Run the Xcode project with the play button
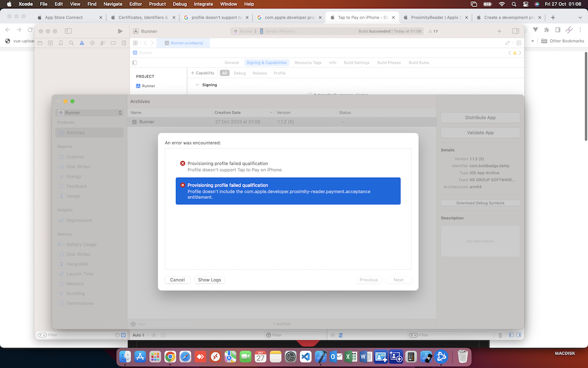Viewport: 588px width, 368px height. (x=120, y=31)
